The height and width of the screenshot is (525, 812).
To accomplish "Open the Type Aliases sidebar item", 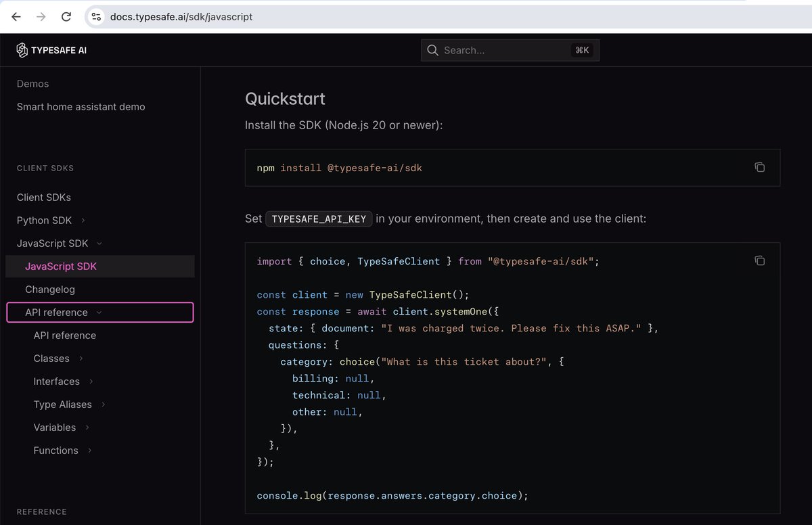I will pos(63,405).
